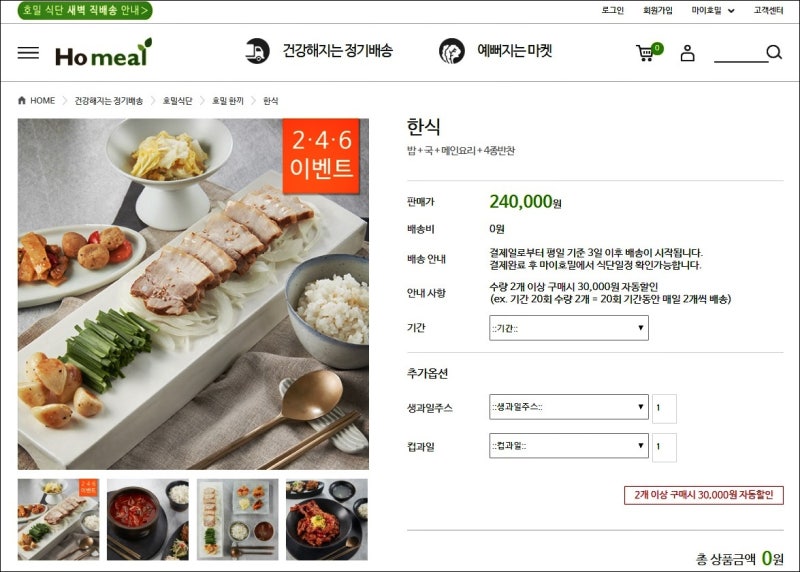Open the 생과일주스 dropdown
The image size is (800, 572).
[568, 407]
